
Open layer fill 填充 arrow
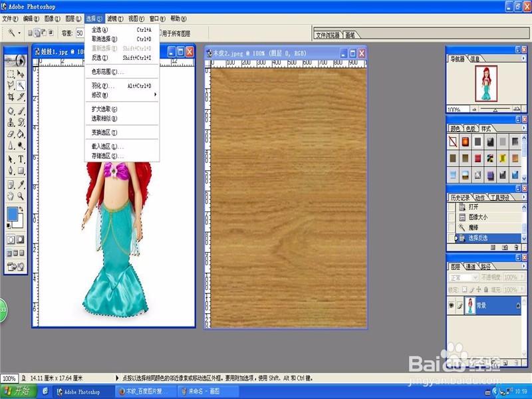point(522,289)
